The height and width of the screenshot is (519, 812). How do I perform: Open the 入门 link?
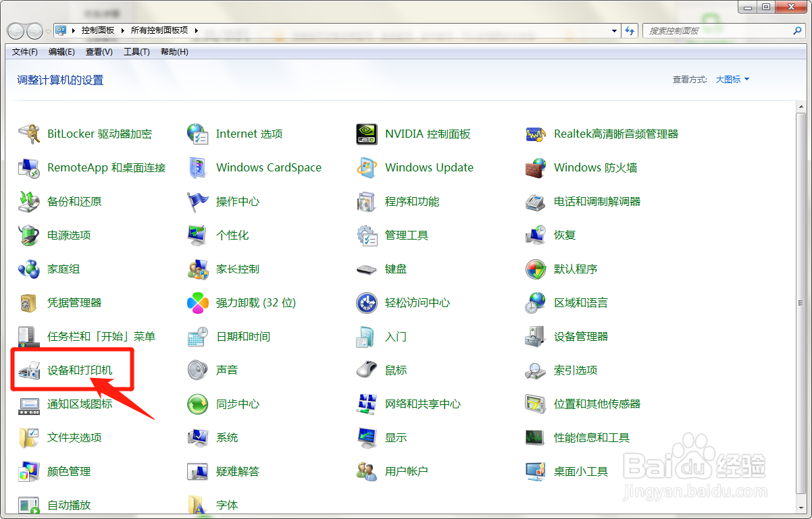click(396, 336)
